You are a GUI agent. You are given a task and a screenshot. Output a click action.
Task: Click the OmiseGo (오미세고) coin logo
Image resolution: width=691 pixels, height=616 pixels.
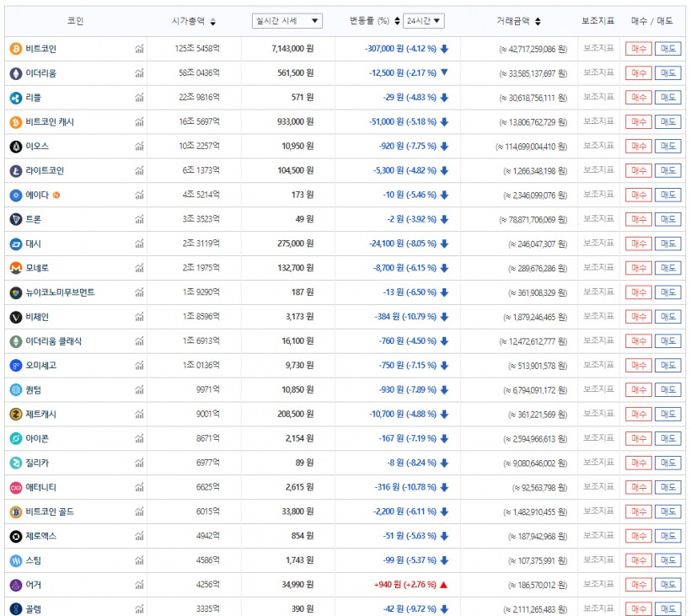point(16,366)
